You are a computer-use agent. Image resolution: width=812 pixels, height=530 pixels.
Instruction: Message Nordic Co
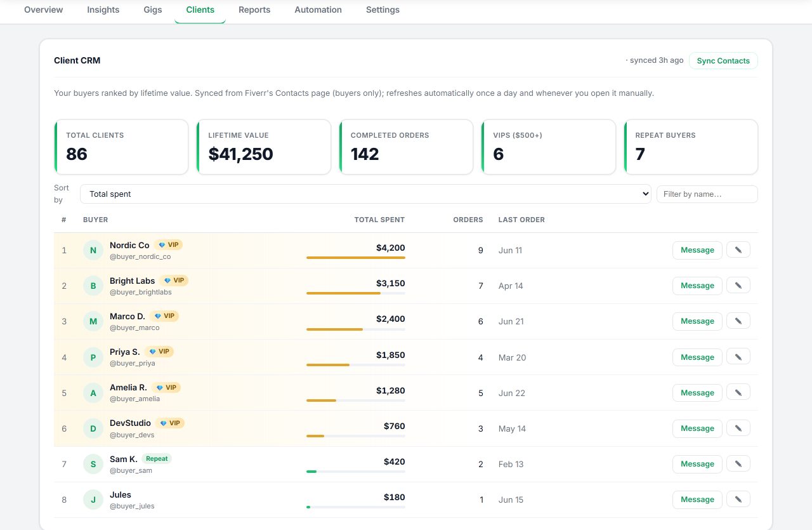(x=697, y=250)
